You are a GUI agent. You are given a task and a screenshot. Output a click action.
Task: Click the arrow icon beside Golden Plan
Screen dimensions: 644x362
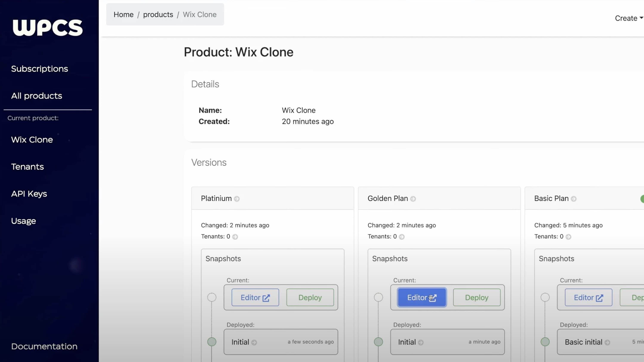(x=413, y=199)
